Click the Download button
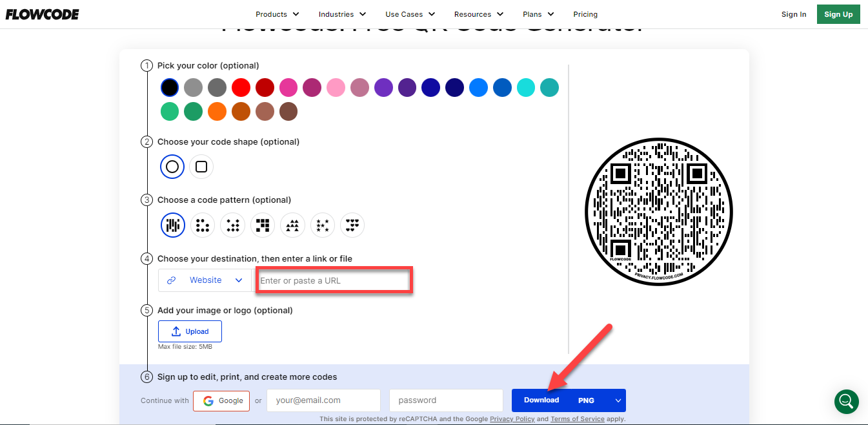This screenshot has width=868, height=425. point(541,400)
